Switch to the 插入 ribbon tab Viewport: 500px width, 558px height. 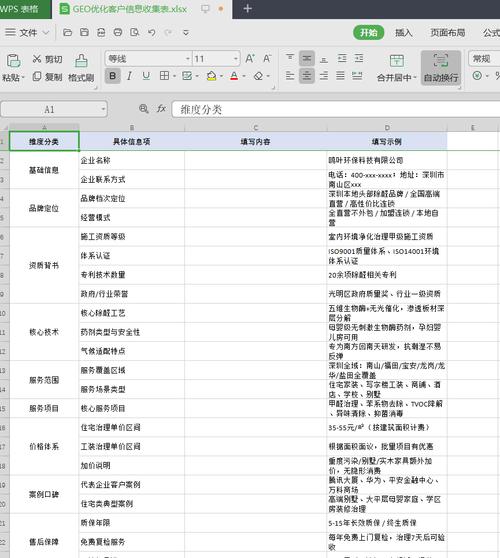[404, 33]
